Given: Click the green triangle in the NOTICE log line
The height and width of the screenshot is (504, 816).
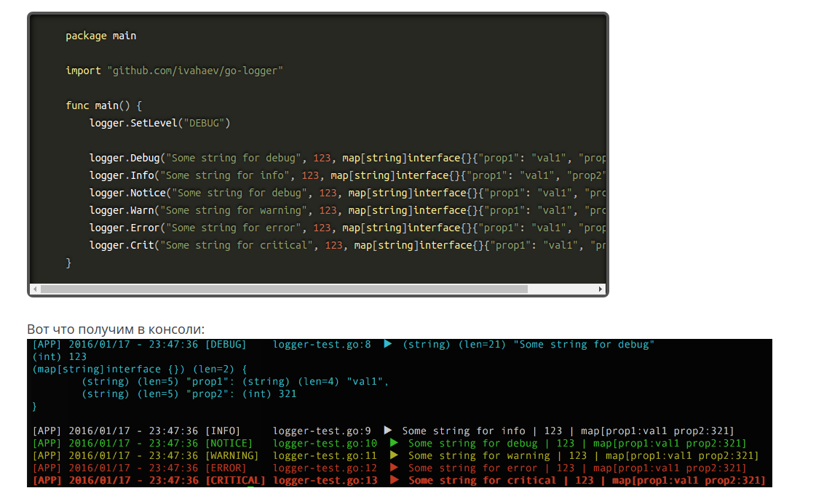Looking at the screenshot, I should tap(394, 443).
